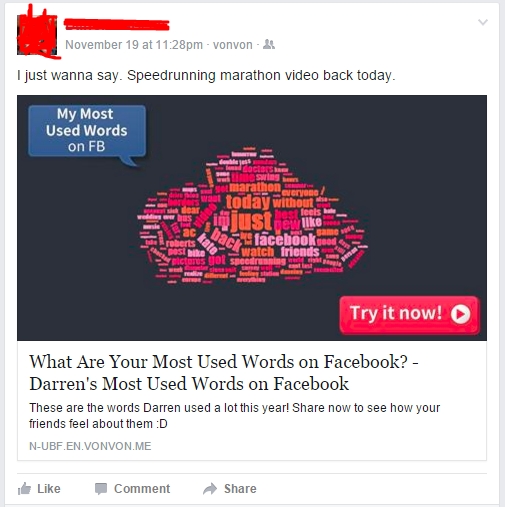505x507 pixels.
Task: Click the Share arrow icon
Action: tap(210, 489)
